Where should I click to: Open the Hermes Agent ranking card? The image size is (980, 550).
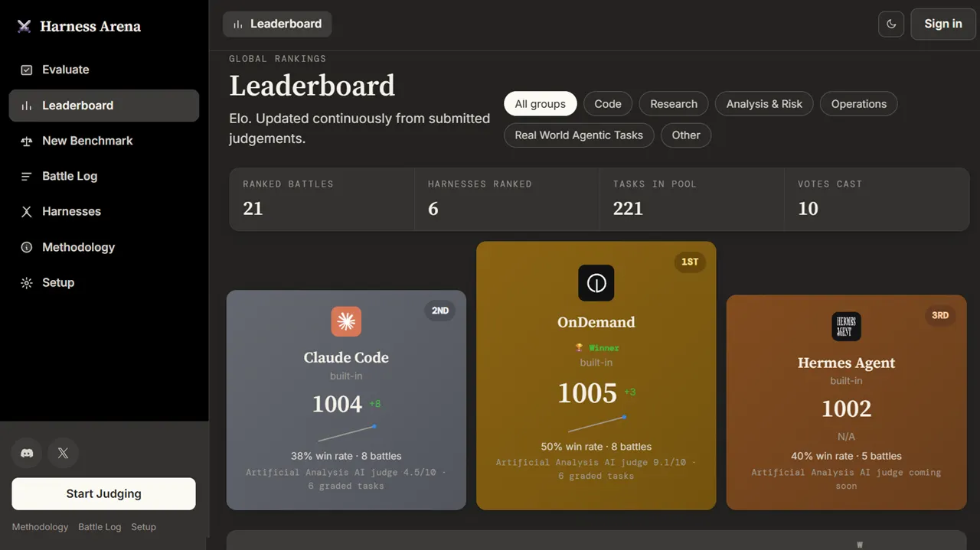click(847, 402)
